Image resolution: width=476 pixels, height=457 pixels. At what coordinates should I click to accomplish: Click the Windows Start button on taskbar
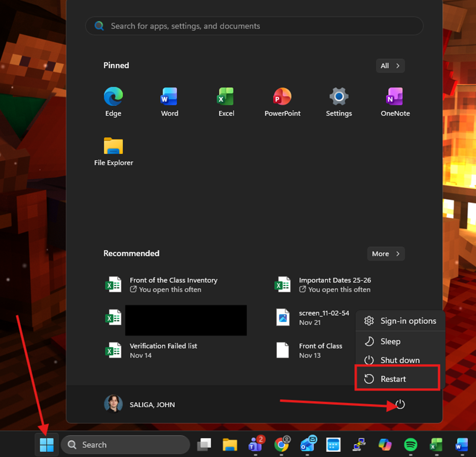[x=47, y=445]
